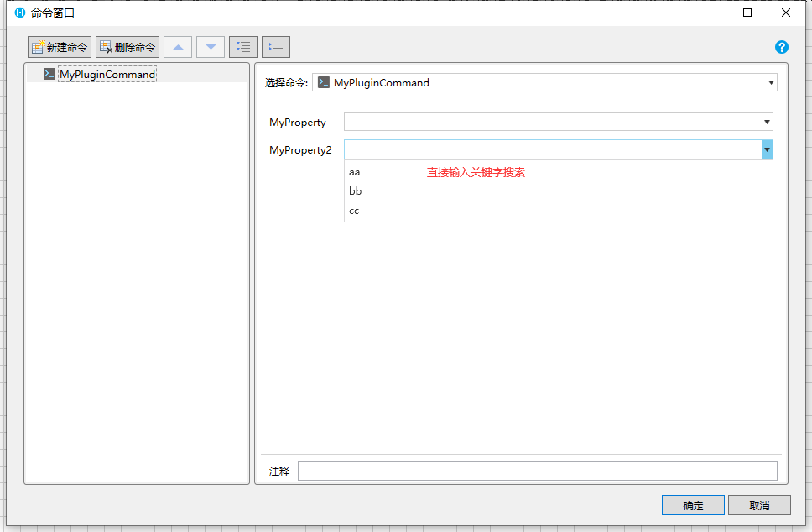This screenshot has height=532, width=812.
Task: Click the 注释 comment input field
Action: click(x=538, y=471)
